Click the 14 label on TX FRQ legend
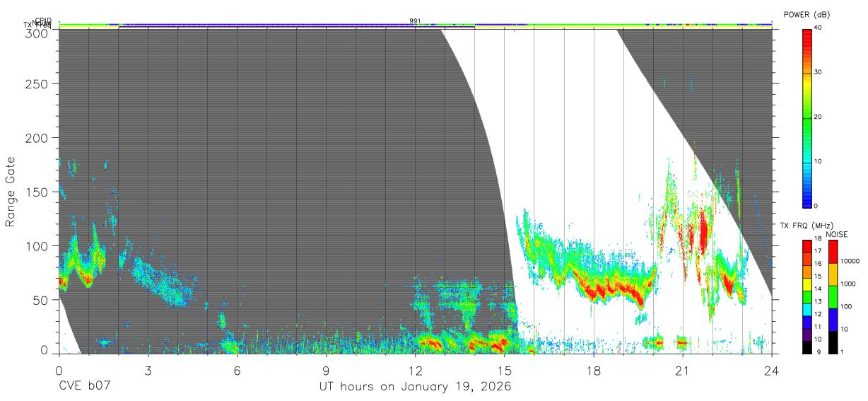This screenshot has width=868, height=401. [816, 289]
